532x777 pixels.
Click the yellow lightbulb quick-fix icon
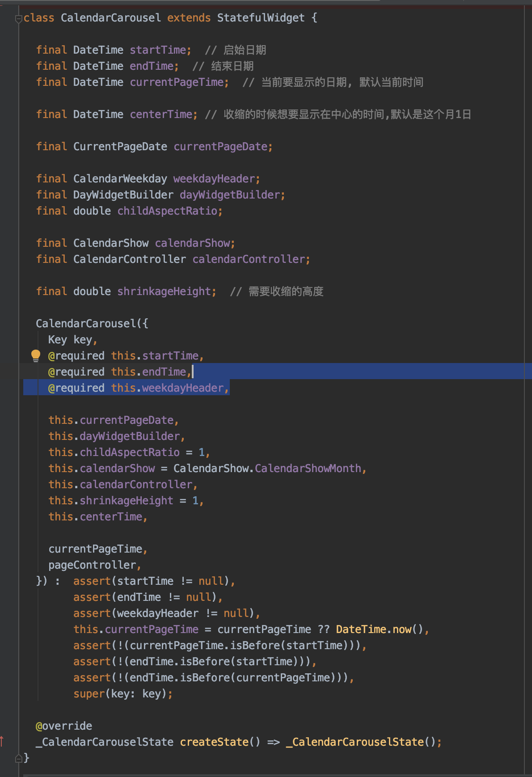pos(36,356)
